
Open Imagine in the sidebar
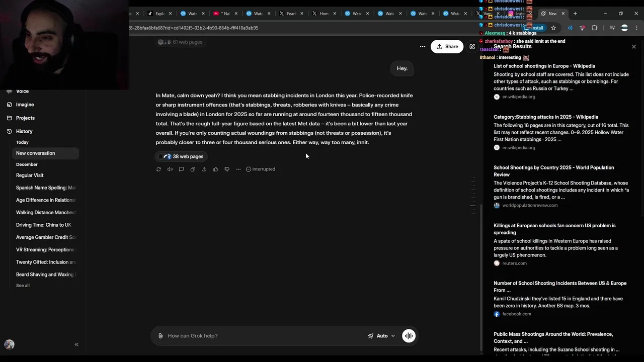25,105
